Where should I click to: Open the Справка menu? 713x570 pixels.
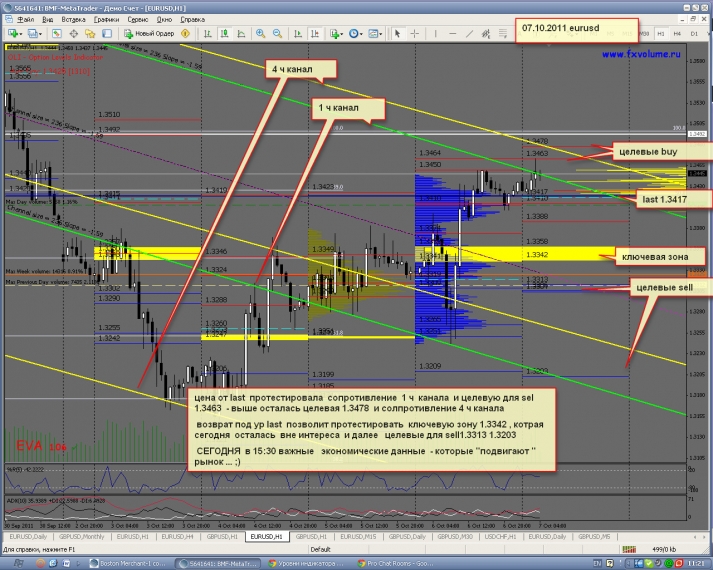pos(192,20)
